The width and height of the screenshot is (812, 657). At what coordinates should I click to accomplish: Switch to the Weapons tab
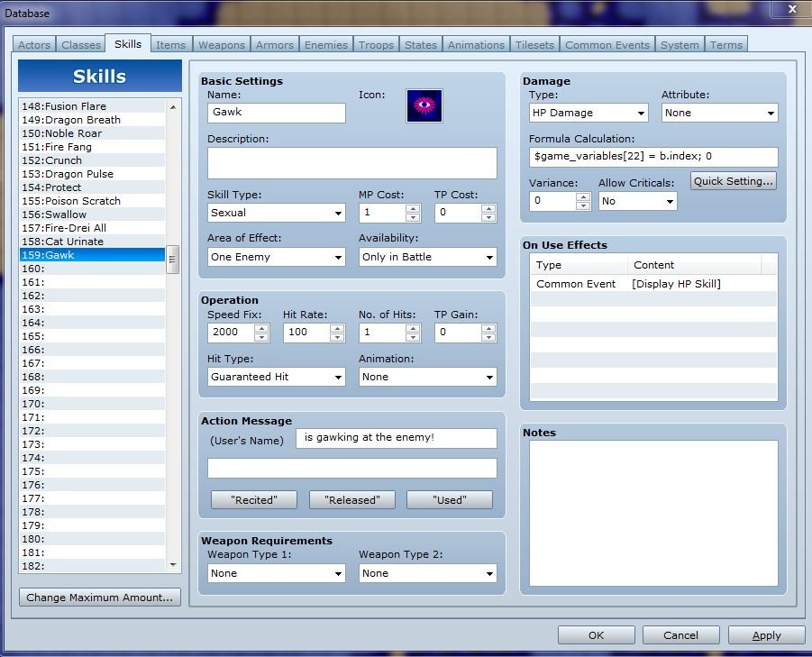point(222,45)
